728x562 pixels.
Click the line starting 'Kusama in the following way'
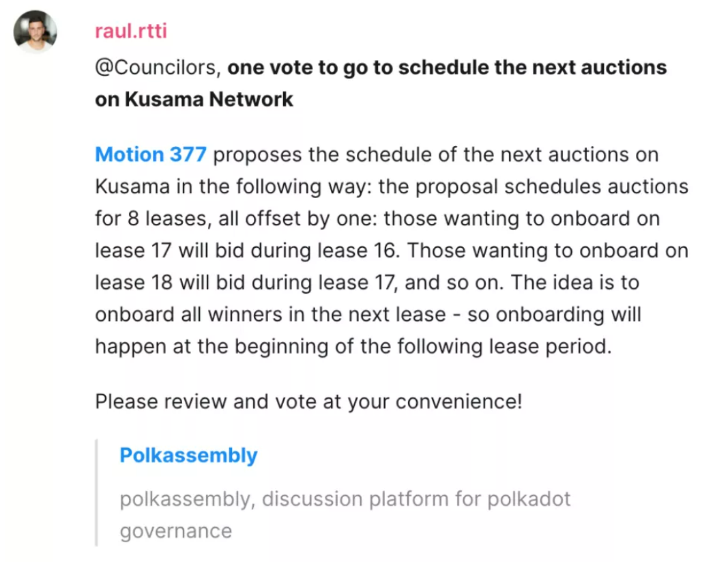pos(392,187)
